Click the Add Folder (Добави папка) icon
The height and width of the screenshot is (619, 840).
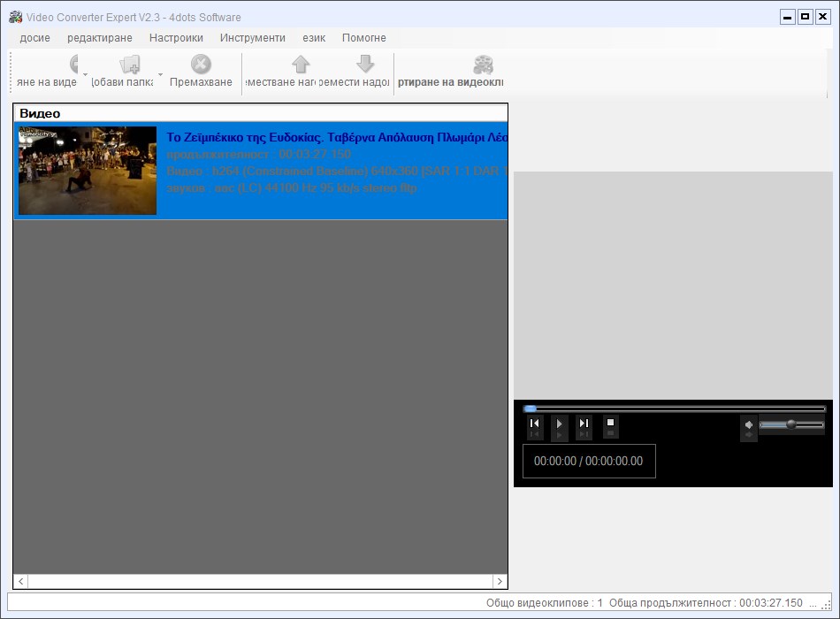click(129, 65)
